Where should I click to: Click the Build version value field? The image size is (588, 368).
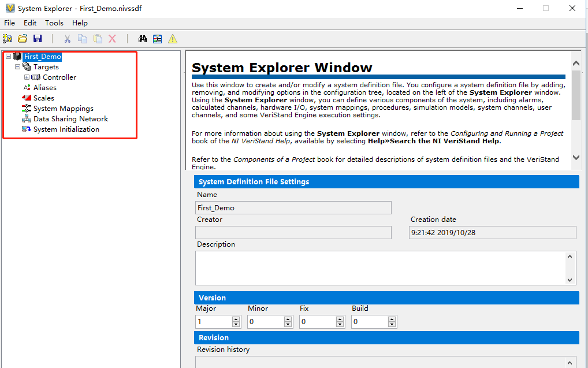(370, 322)
